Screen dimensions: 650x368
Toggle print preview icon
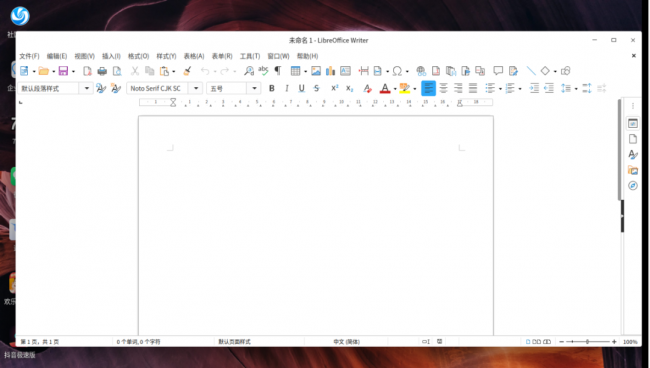117,71
